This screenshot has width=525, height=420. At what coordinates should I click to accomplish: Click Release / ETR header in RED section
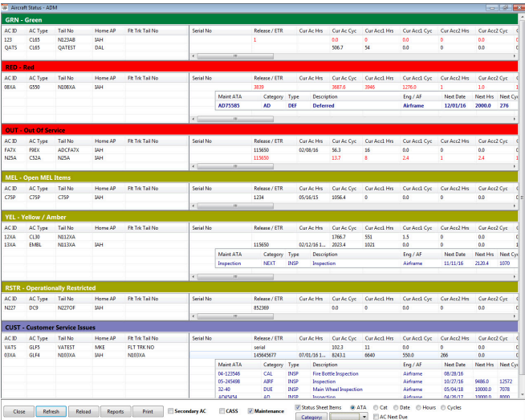pos(275,78)
